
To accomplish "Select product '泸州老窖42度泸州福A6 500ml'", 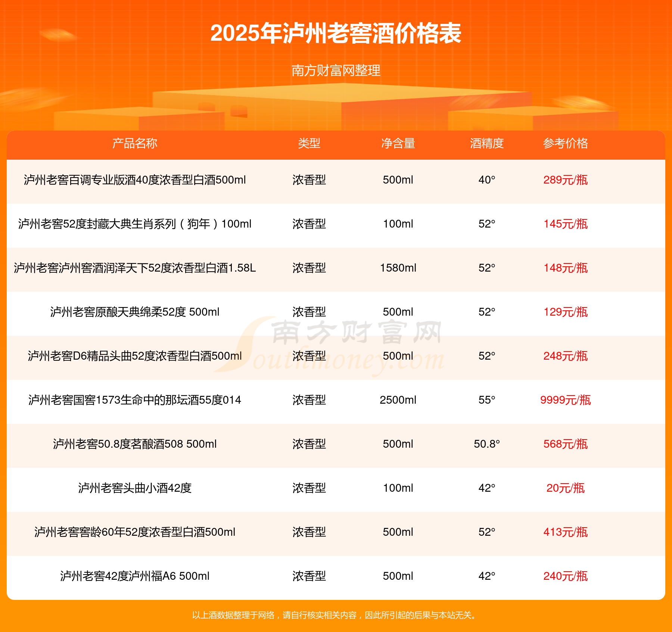I will click(135, 576).
